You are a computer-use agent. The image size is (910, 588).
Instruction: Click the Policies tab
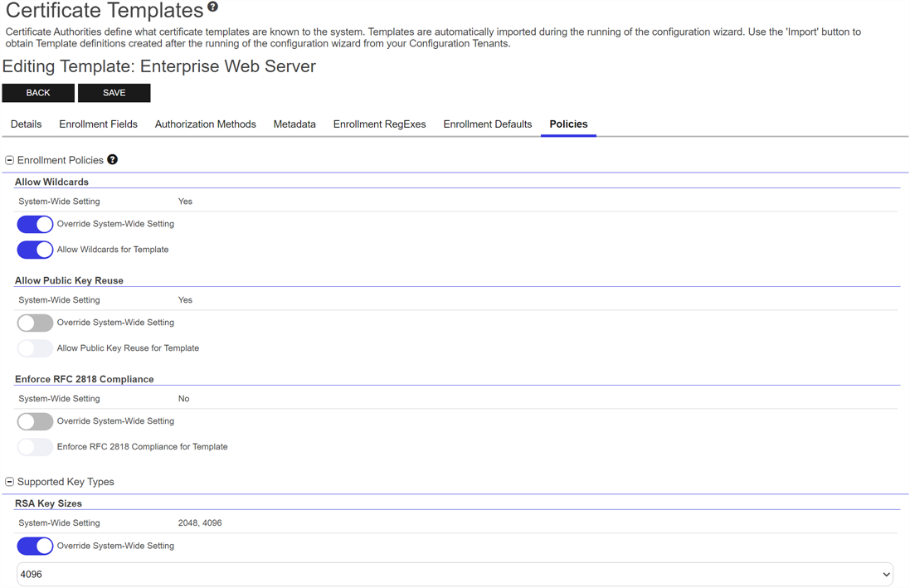[x=568, y=124]
